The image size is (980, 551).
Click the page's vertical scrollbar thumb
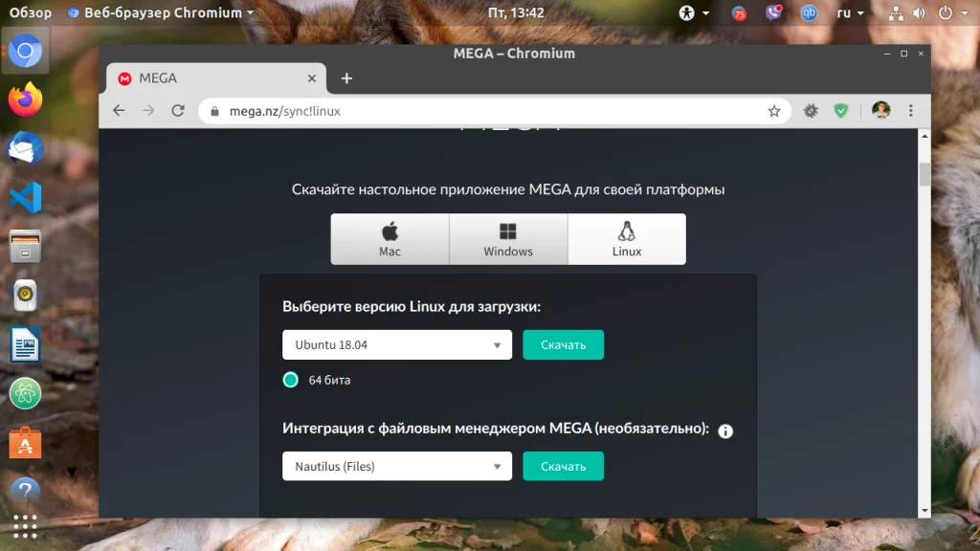pyautogui.click(x=924, y=174)
